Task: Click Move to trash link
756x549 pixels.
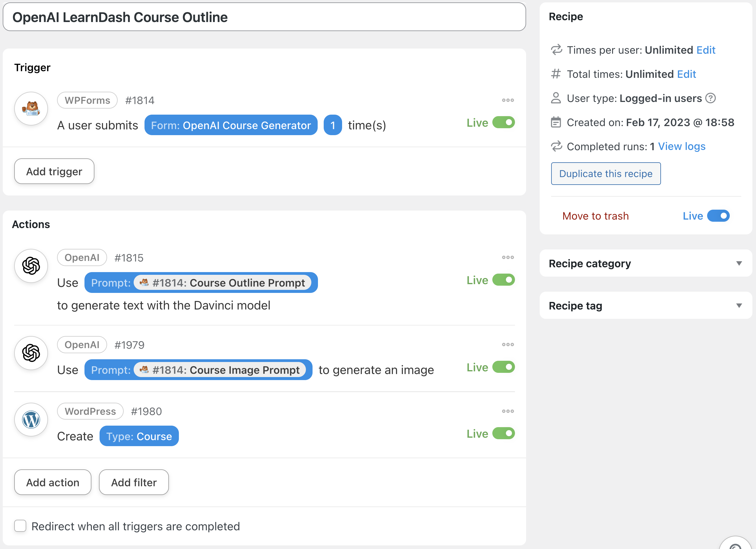Action: pos(595,216)
